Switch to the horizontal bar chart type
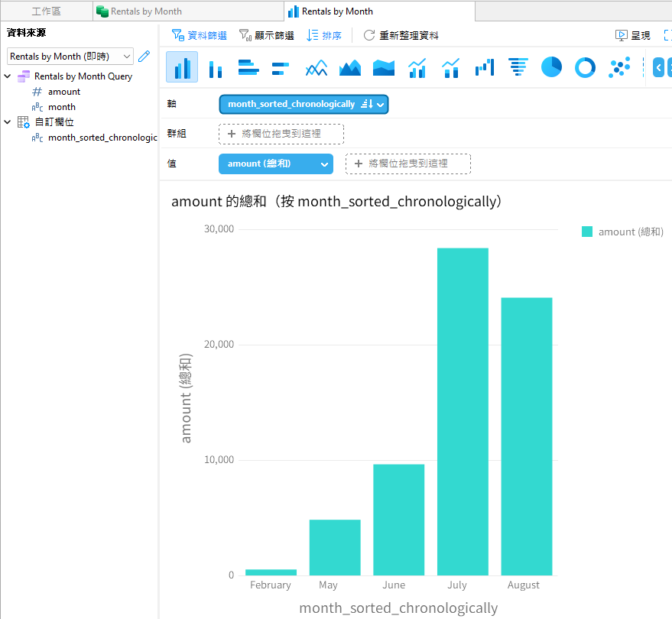Screen dimensions: 672x619 coord(248,67)
